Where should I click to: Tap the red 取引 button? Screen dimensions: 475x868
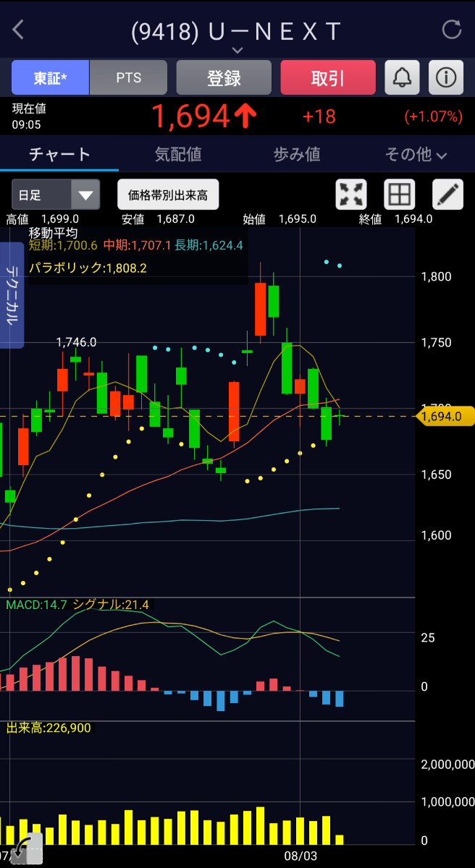[328, 77]
